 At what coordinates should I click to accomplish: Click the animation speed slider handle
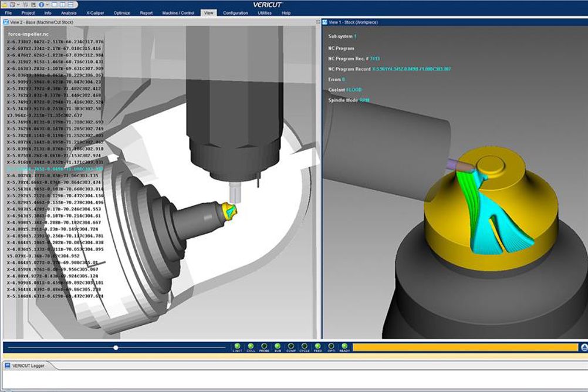click(x=116, y=348)
